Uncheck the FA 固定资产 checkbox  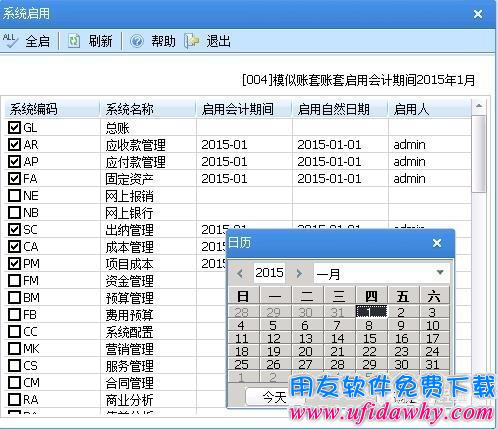pyautogui.click(x=14, y=178)
